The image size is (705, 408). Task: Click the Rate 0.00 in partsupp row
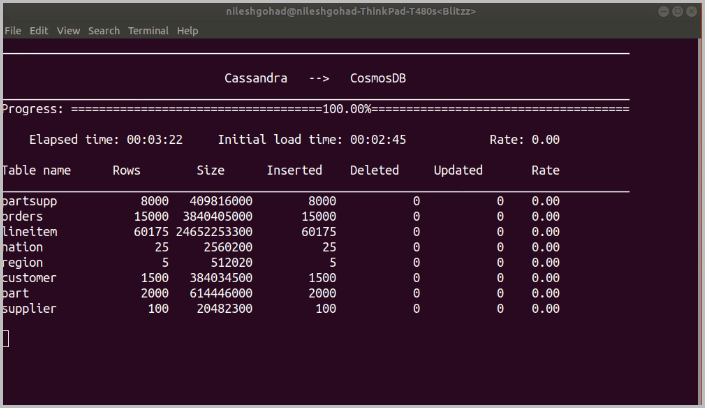[545, 201]
